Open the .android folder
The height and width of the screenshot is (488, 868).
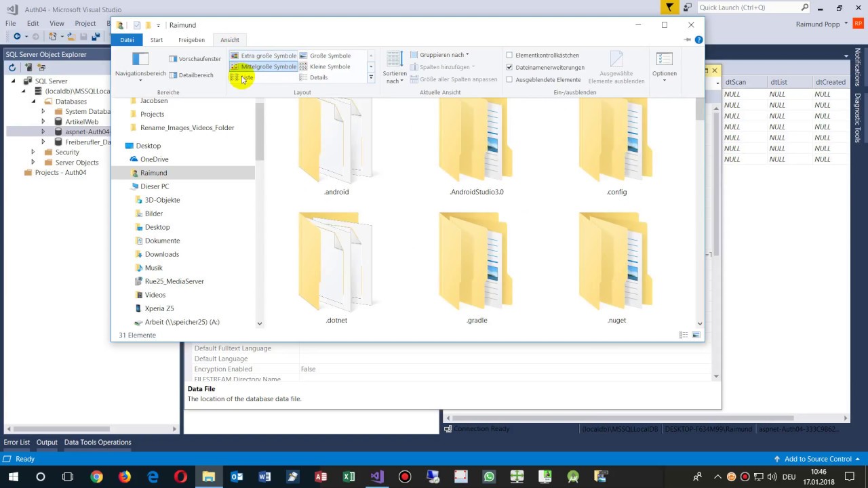(336, 146)
